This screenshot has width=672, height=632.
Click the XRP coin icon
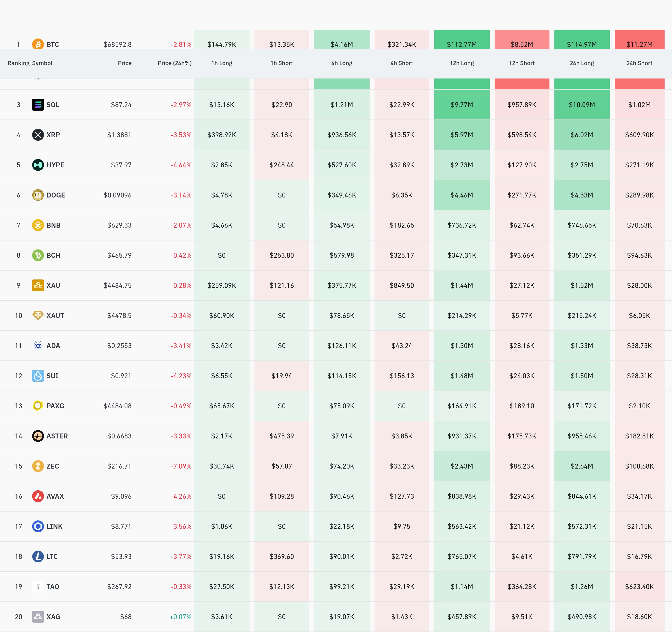[38, 135]
